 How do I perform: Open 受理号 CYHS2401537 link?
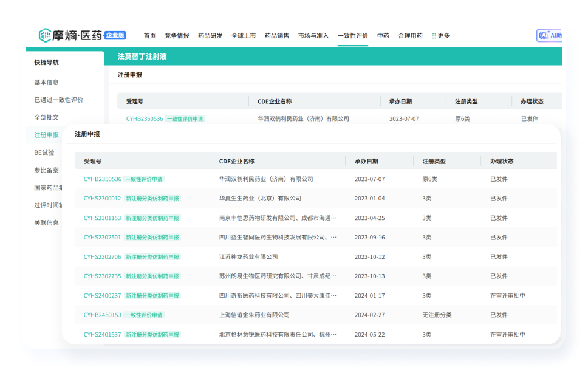(103, 335)
